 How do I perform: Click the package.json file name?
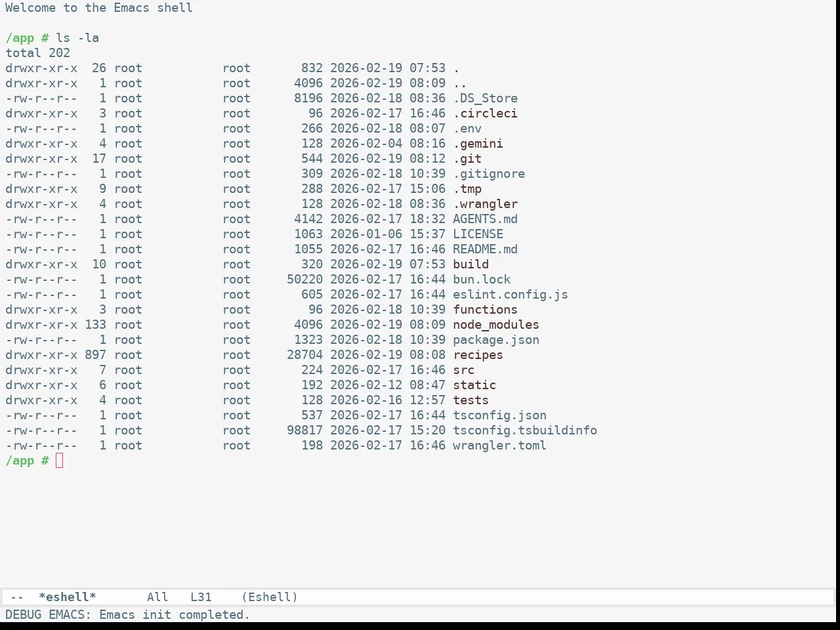pos(496,340)
